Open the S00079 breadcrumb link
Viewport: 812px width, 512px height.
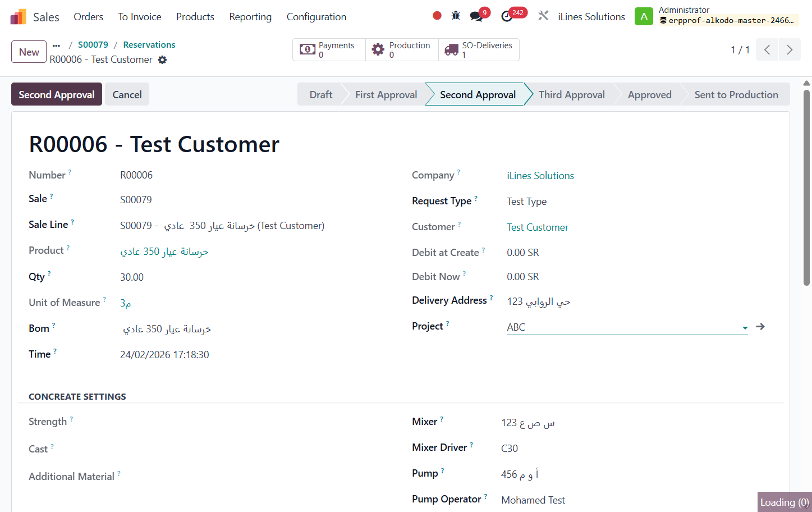pyautogui.click(x=93, y=45)
